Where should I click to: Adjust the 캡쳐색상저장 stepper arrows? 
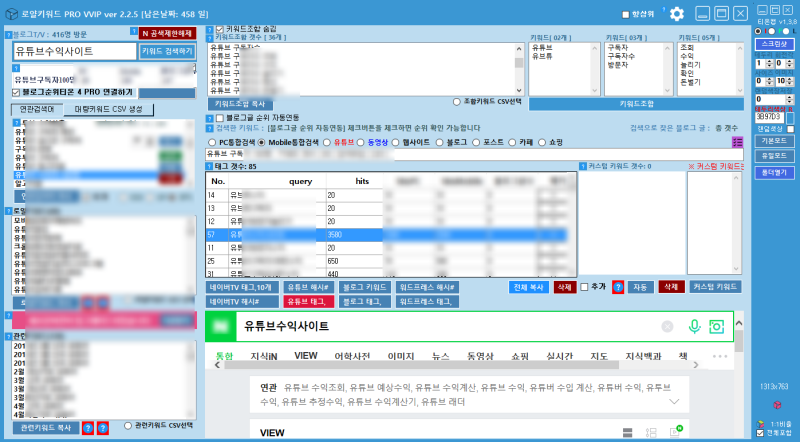790,99
